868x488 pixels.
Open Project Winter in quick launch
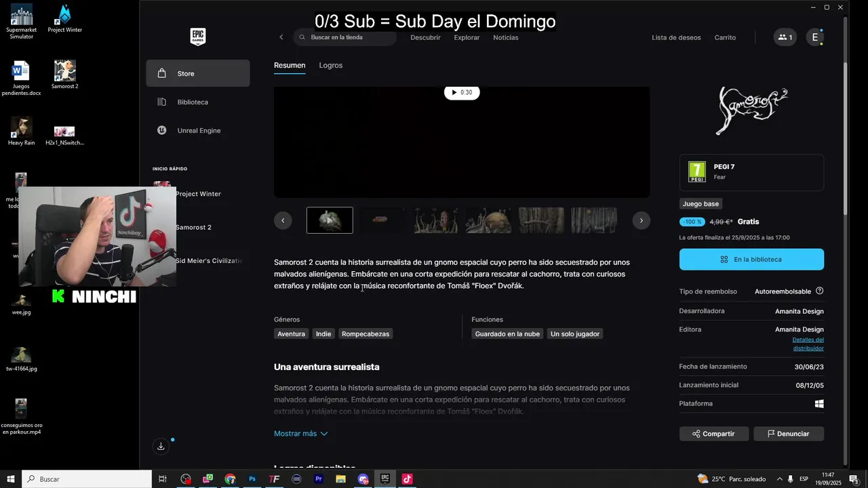198,194
